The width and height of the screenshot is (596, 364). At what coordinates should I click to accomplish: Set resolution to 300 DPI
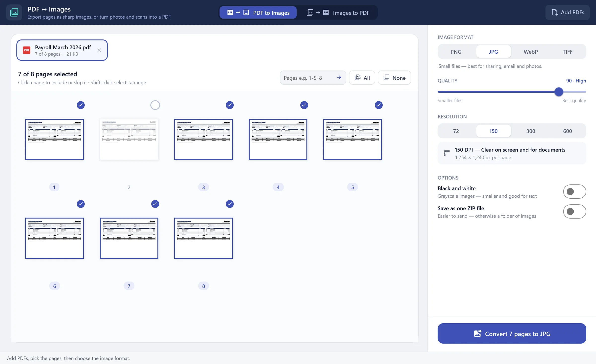[x=531, y=131]
